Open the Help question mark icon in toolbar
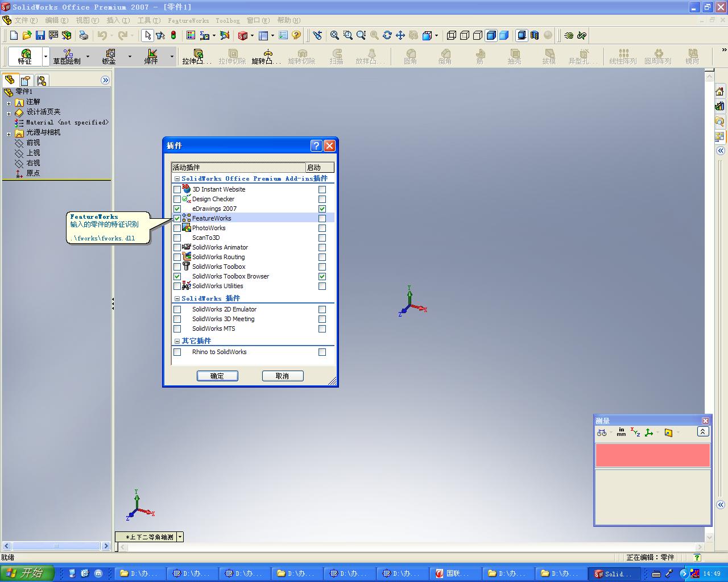Screen dimensions: 728x582 296,35
